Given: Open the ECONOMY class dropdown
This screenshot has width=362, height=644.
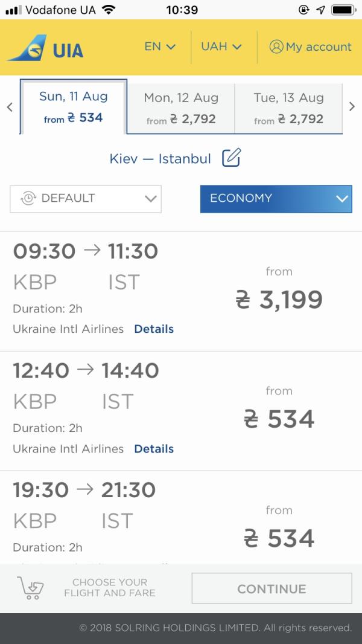Looking at the screenshot, I should coord(276,198).
